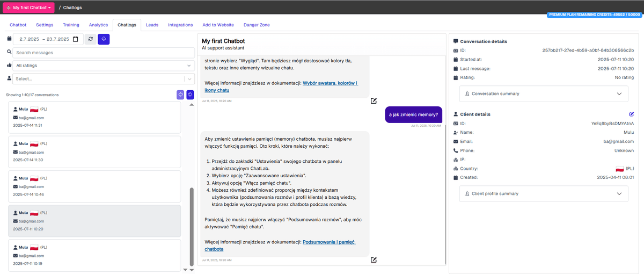
Task: Click edit icon under the memory settings reply
Action: click(374, 260)
